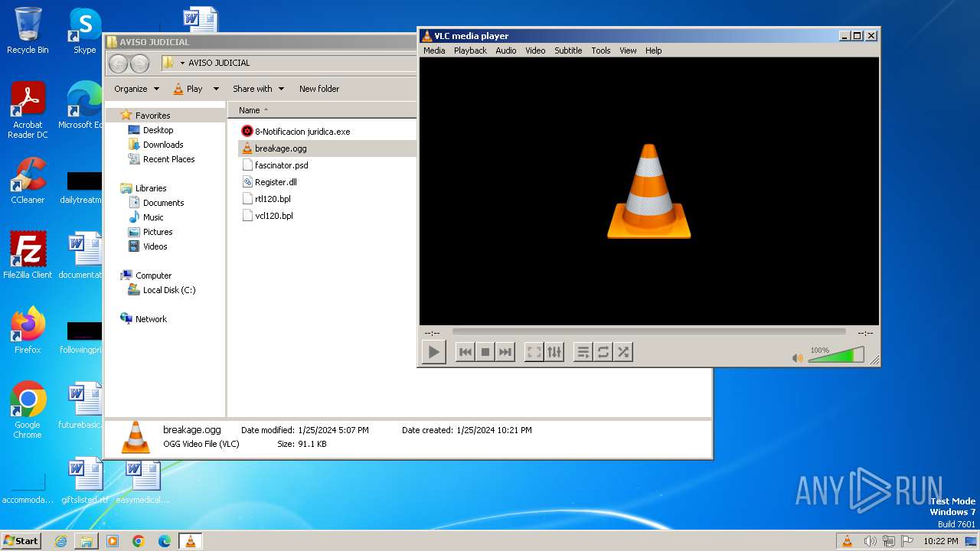Click VLC previous media button
980x551 pixels.
tap(465, 352)
